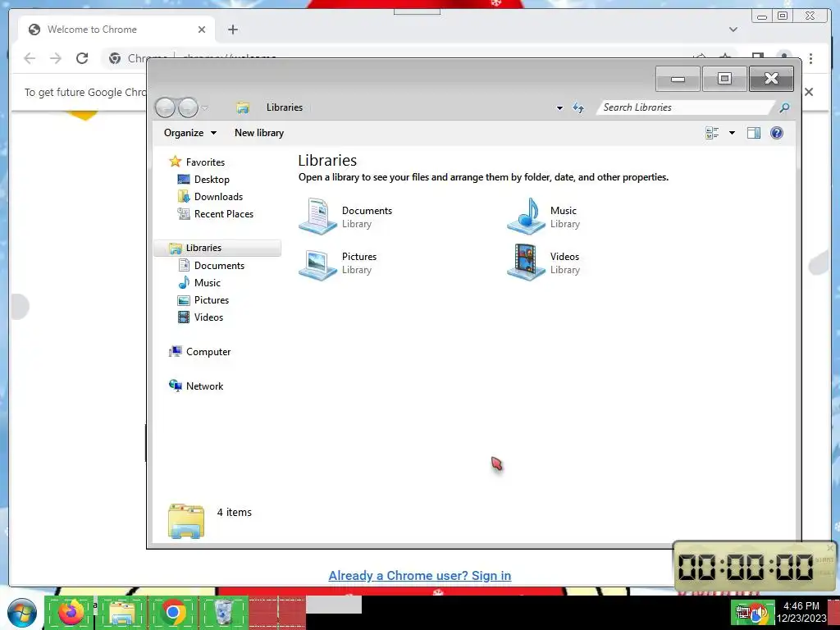840x630 pixels.
Task: Click the Libraries icon in address bar
Action: (243, 107)
